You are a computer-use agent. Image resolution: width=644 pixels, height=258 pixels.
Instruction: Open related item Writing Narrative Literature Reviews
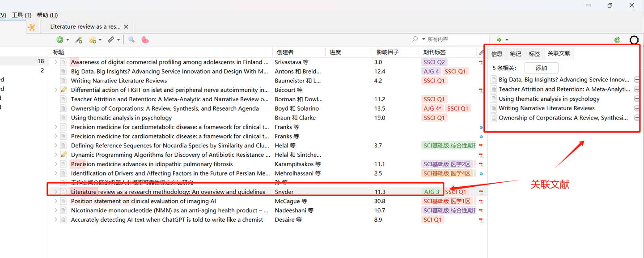tap(547, 108)
